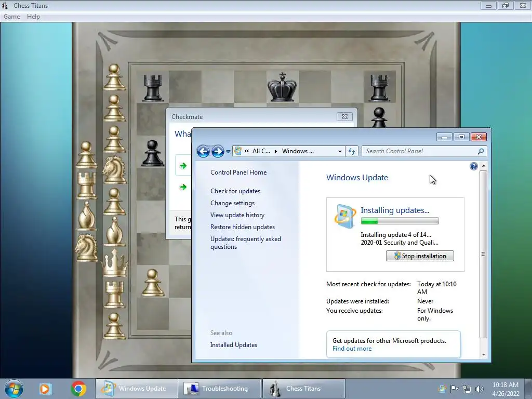Switch to Troubleshooting taskbar button
Screen dimensions: 532x399
(x=220, y=389)
